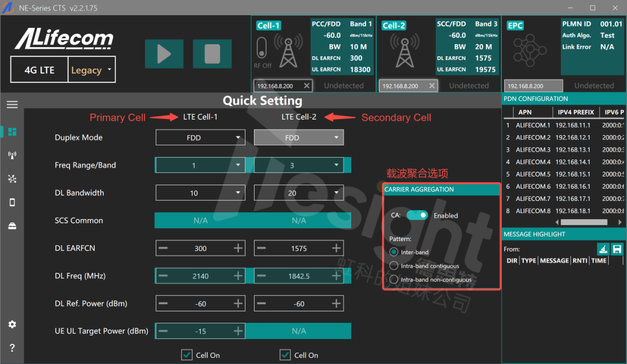Open LTE Cell-1 Duplex Mode dropdown
This screenshot has width=627, height=364.
(x=200, y=138)
